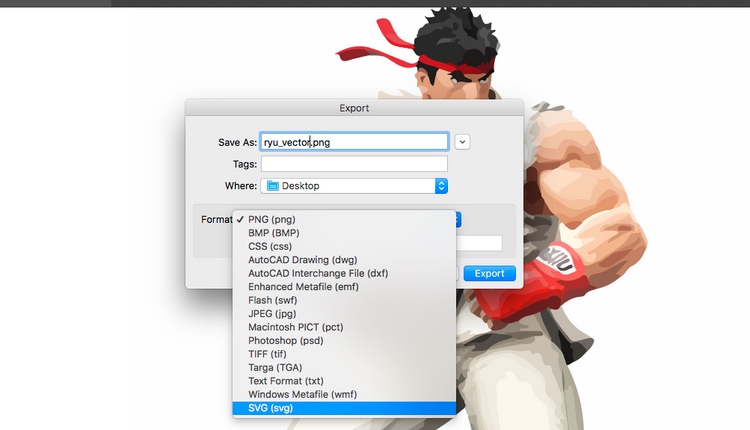This screenshot has width=750, height=430.
Task: Choose Flash (swf) format
Action: coord(344,300)
